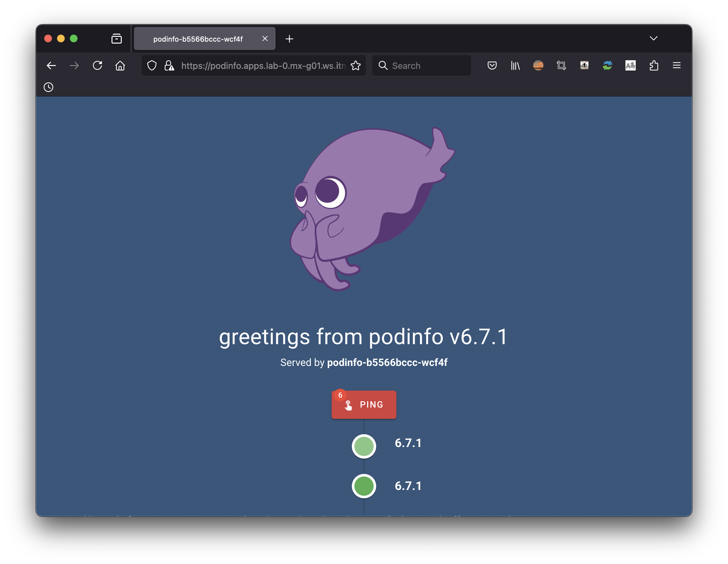This screenshot has height=564, width=728.
Task: Bookmark this page with the star
Action: click(356, 66)
